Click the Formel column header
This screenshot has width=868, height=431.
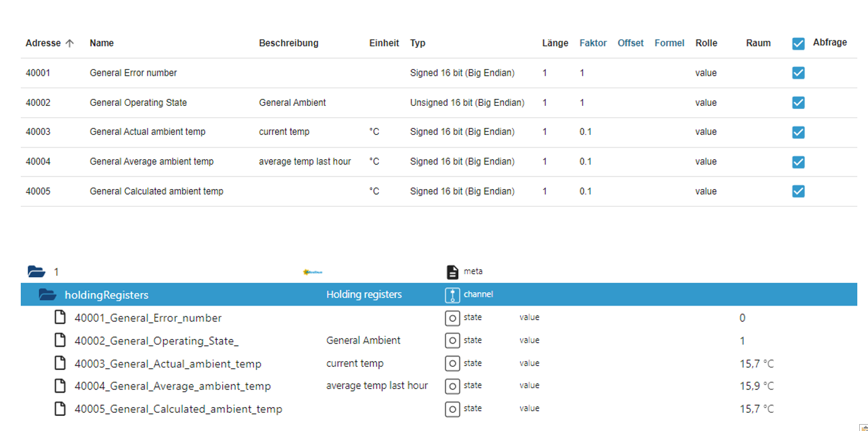pos(669,43)
